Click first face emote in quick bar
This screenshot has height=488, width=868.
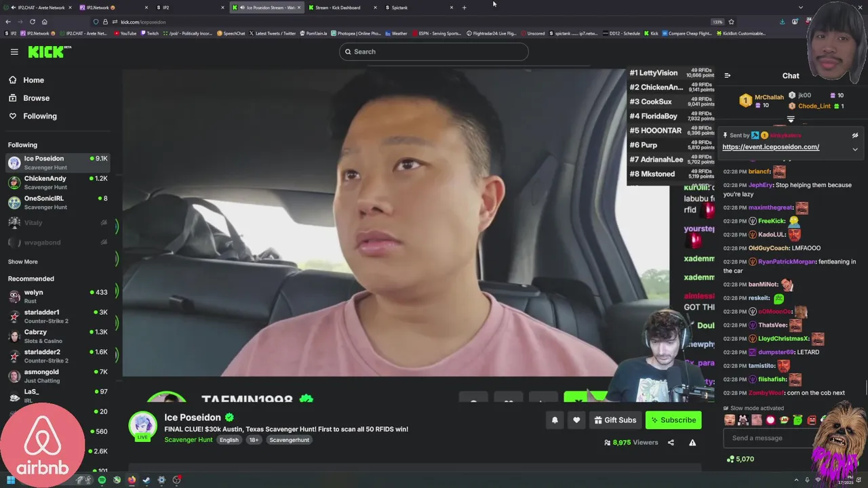[x=730, y=420]
